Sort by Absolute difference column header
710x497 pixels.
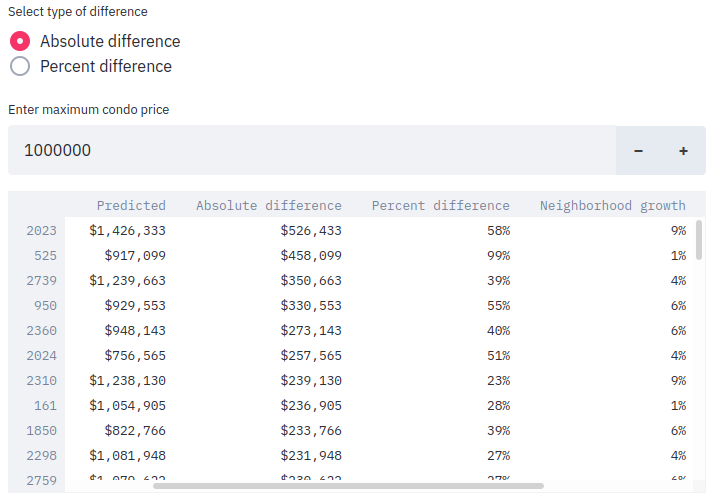[x=268, y=205]
